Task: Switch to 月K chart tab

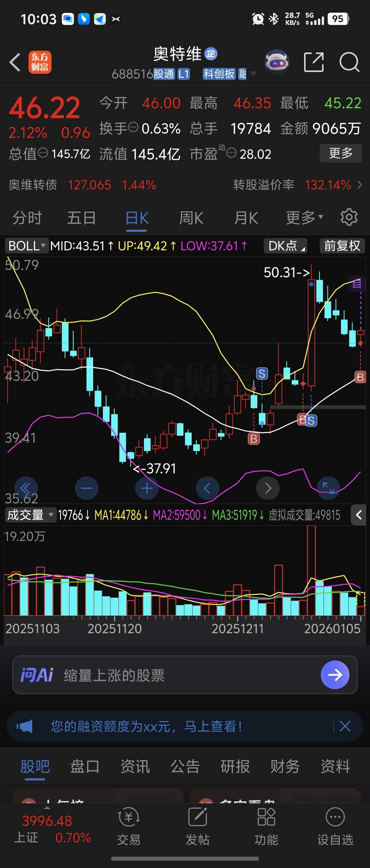Action: (x=246, y=218)
